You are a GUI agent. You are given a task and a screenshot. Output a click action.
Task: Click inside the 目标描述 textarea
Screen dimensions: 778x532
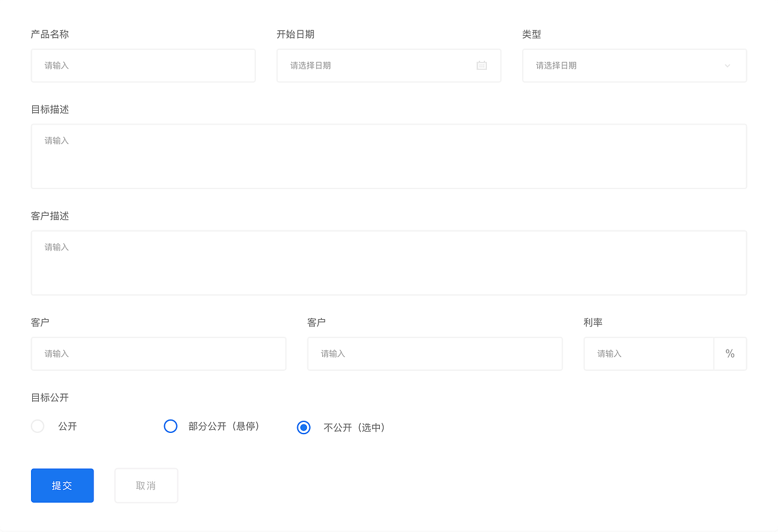click(388, 155)
